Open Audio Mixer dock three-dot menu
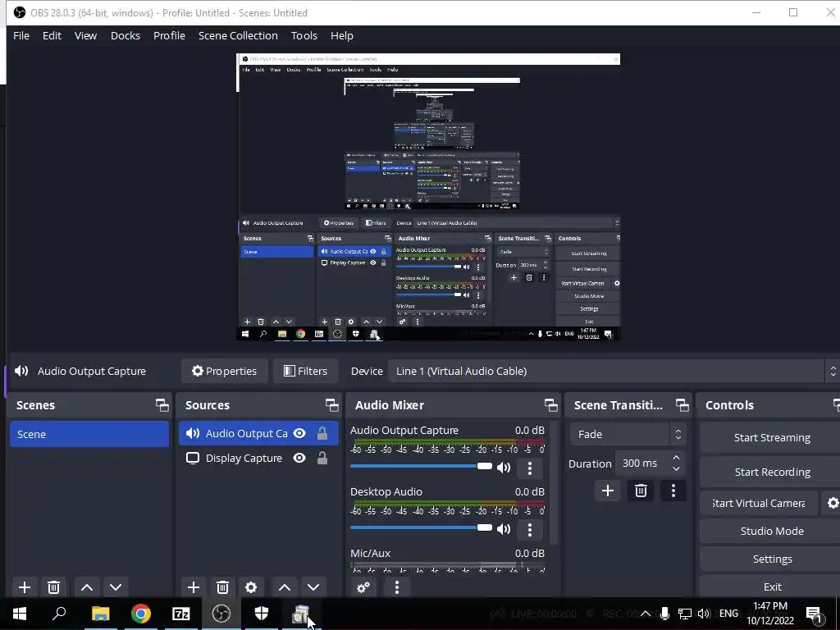The width and height of the screenshot is (840, 630). (x=396, y=587)
